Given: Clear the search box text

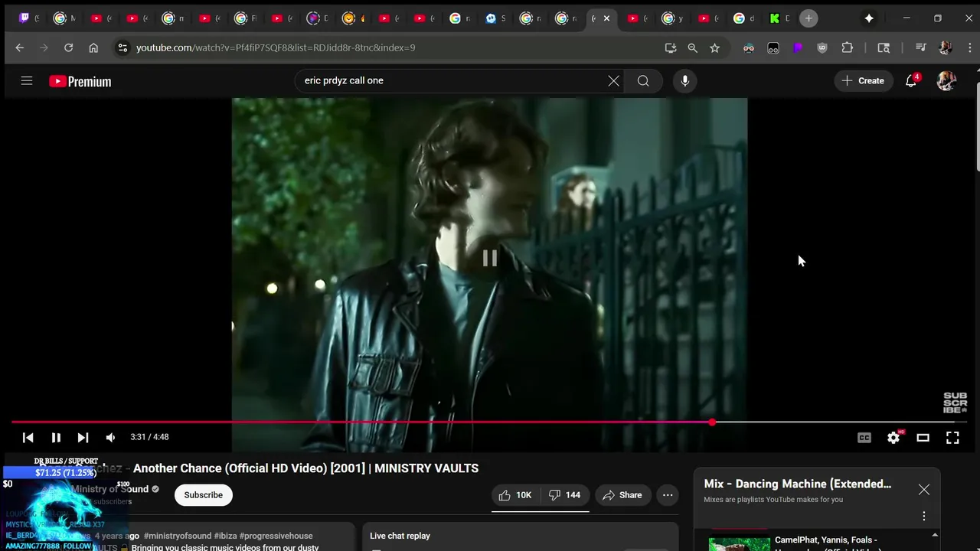Looking at the screenshot, I should pos(613,80).
